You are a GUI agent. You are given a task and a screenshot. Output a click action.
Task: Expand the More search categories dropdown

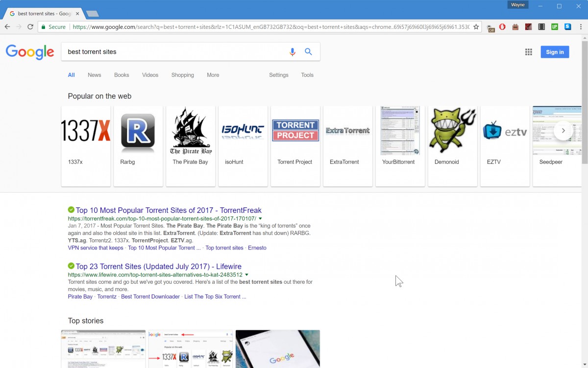point(213,75)
